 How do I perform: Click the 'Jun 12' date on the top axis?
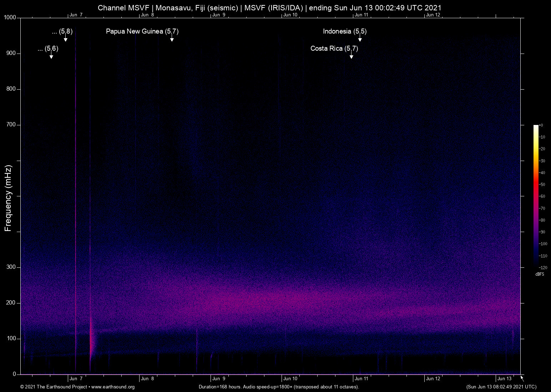click(x=433, y=15)
